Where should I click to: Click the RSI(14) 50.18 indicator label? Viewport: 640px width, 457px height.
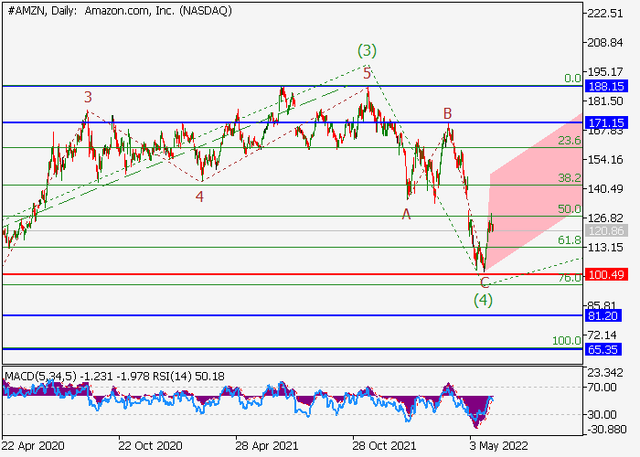point(189,376)
